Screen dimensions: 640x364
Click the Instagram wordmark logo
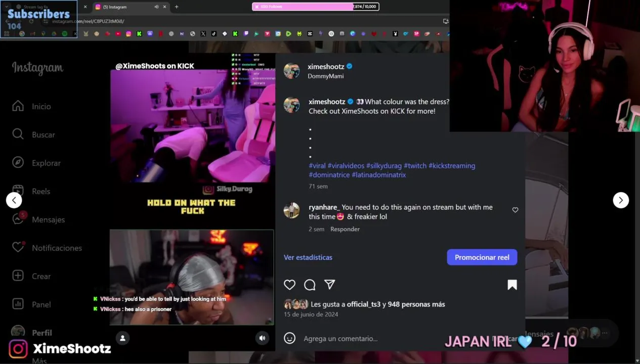tap(37, 68)
